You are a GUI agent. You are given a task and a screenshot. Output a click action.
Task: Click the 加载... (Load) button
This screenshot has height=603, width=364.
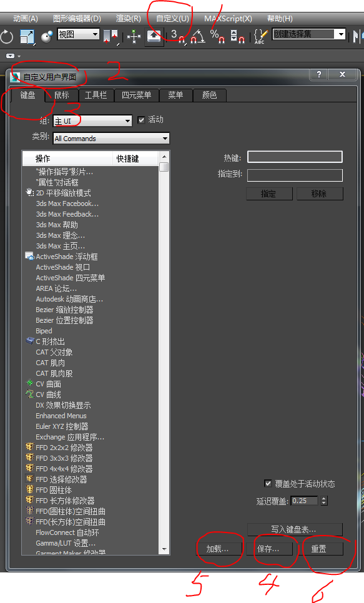[x=218, y=549]
